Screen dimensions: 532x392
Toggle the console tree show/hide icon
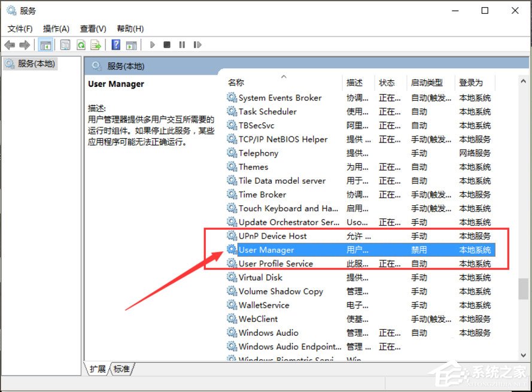pyautogui.click(x=45, y=44)
